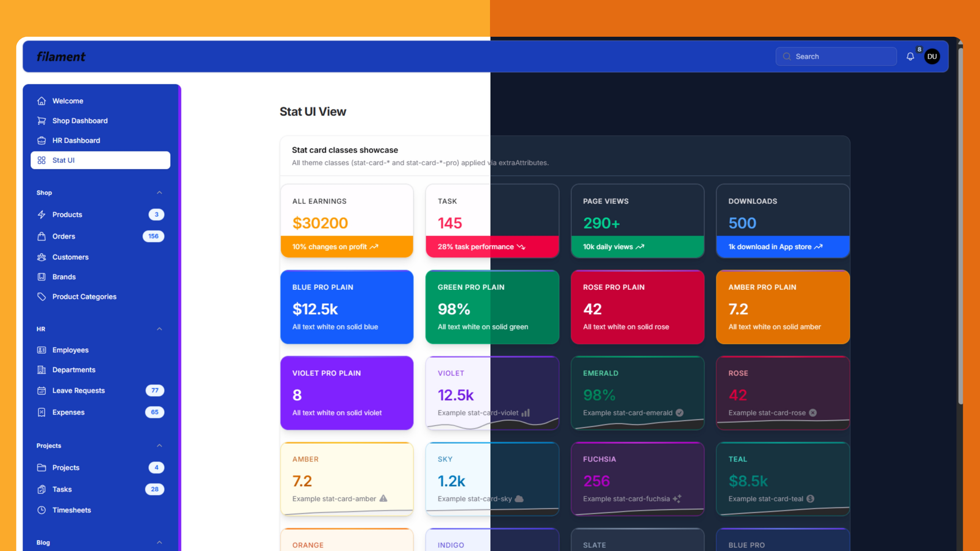Image resolution: width=980 pixels, height=551 pixels.
Task: Click dollar circle icon on Teal card
Action: (x=810, y=498)
